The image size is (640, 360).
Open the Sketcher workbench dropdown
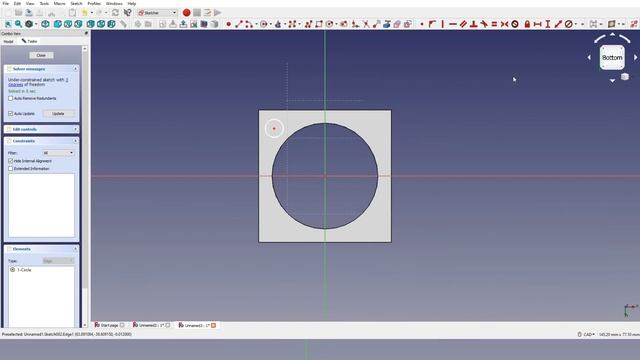click(x=157, y=13)
